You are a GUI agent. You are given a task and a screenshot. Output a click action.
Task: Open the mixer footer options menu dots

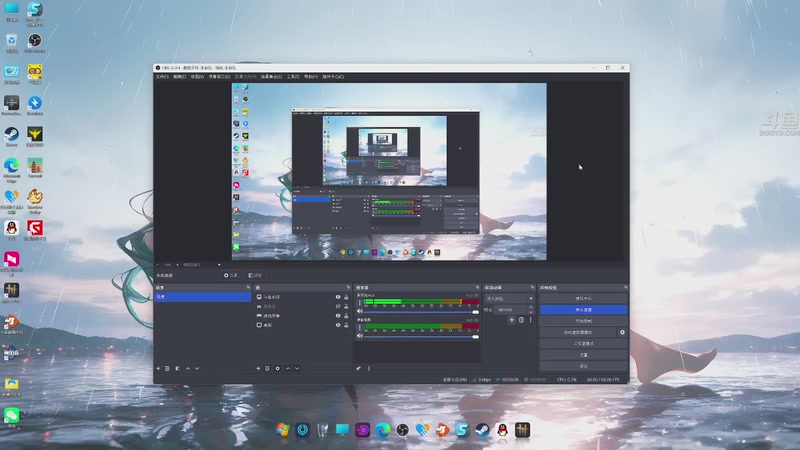click(x=369, y=368)
